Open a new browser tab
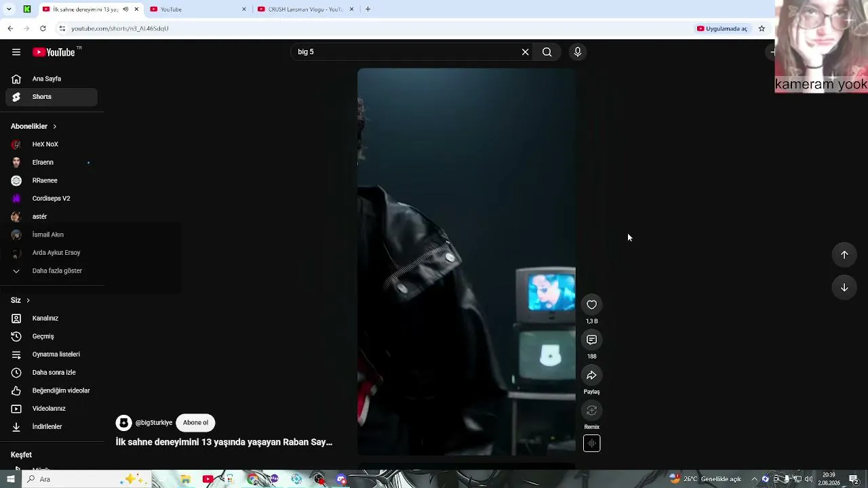This screenshot has width=868, height=488. click(x=368, y=9)
